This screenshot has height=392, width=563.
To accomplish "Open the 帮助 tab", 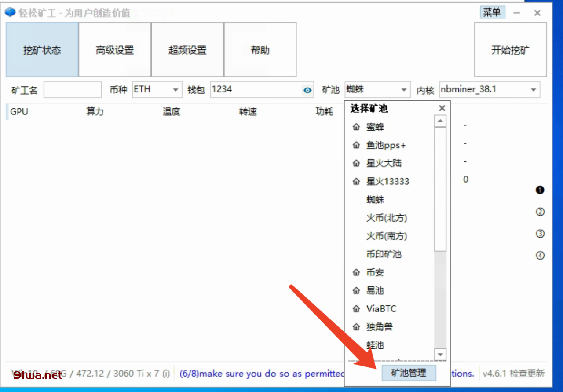I will click(x=260, y=50).
